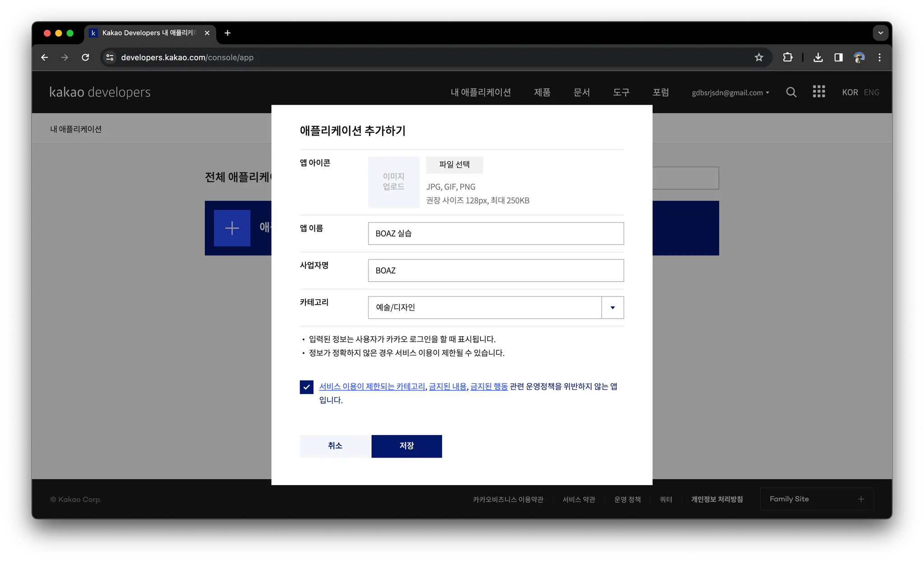Click the search magnifier icon in header
This screenshot has width=924, height=561.
pos(791,92)
